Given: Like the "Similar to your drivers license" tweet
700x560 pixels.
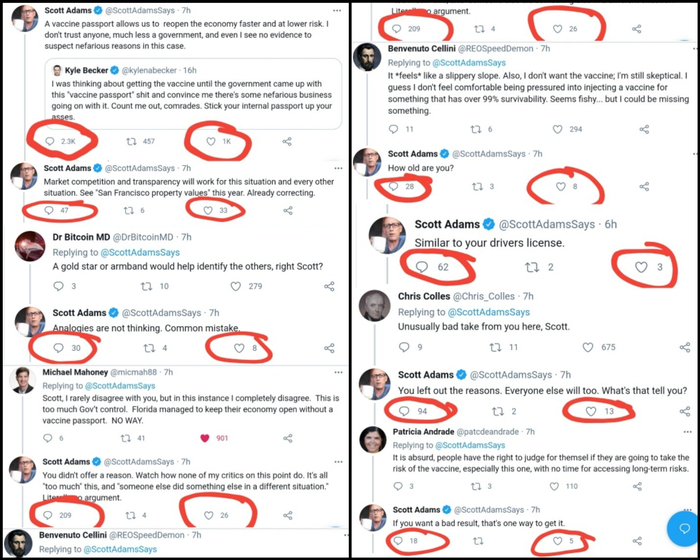Looking at the screenshot, I should point(642,267).
